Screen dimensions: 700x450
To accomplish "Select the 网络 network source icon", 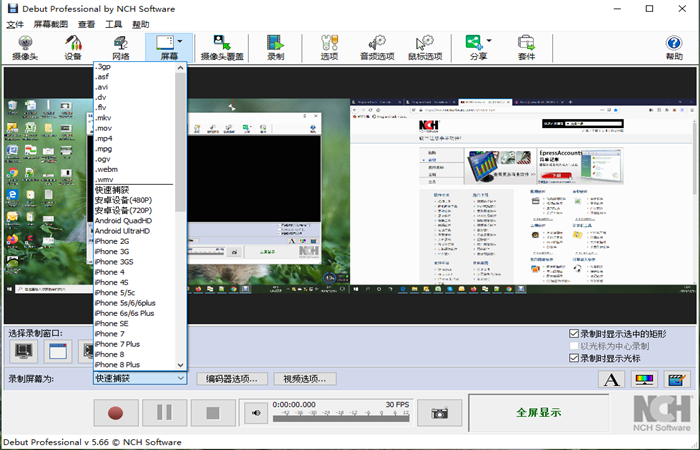I will coord(121,47).
